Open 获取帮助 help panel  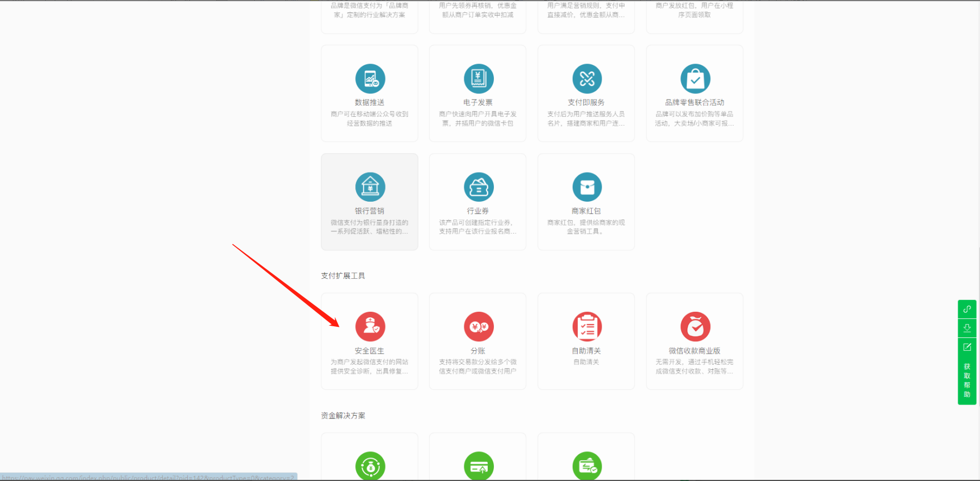[x=967, y=380]
